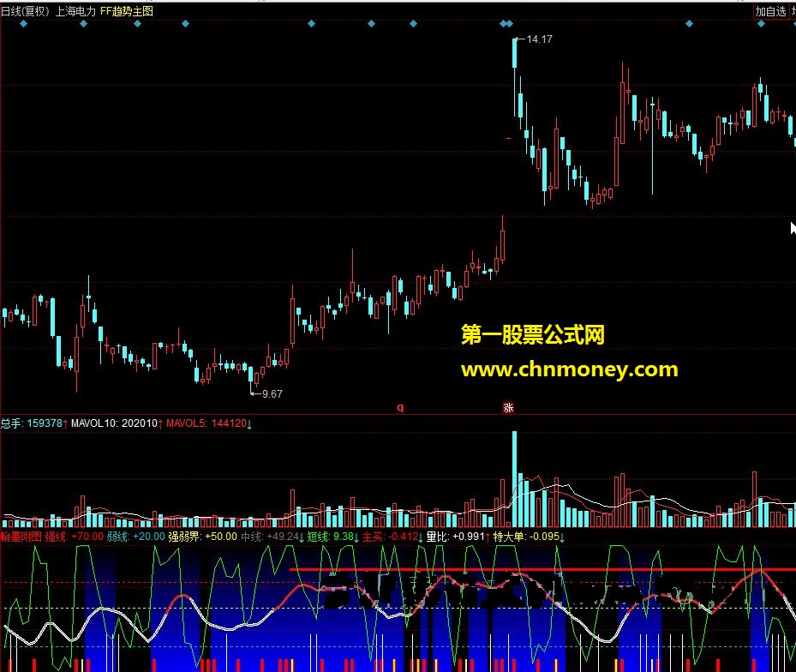Click the 特大单: -0.095 value
Screen dimensions: 796x672
click(529, 537)
